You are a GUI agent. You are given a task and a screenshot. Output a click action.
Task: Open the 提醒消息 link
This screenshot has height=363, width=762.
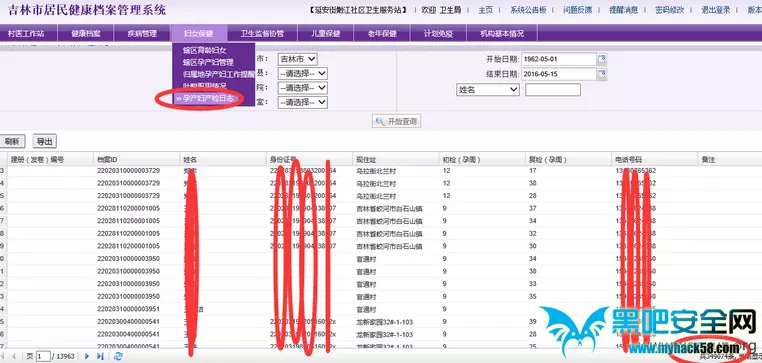point(623,10)
